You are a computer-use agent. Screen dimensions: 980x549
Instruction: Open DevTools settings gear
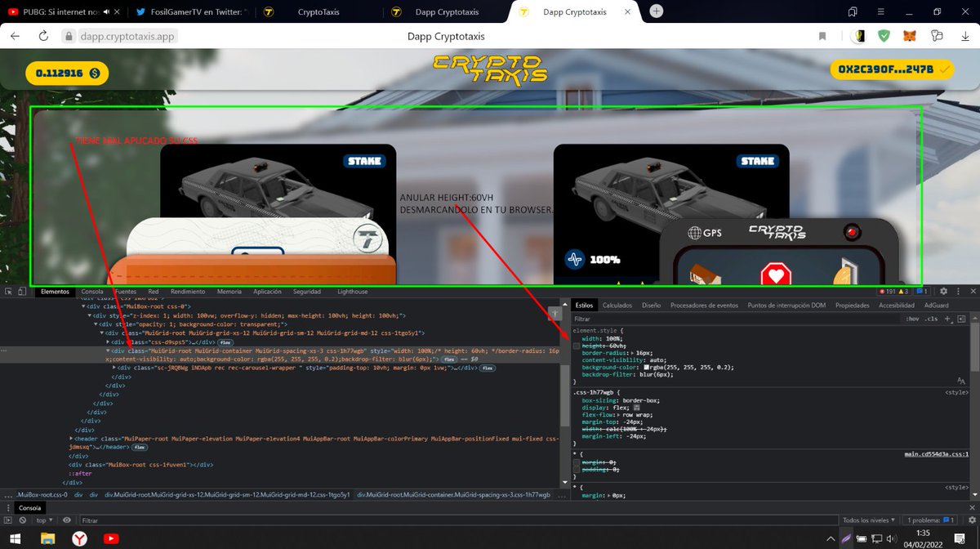point(943,291)
